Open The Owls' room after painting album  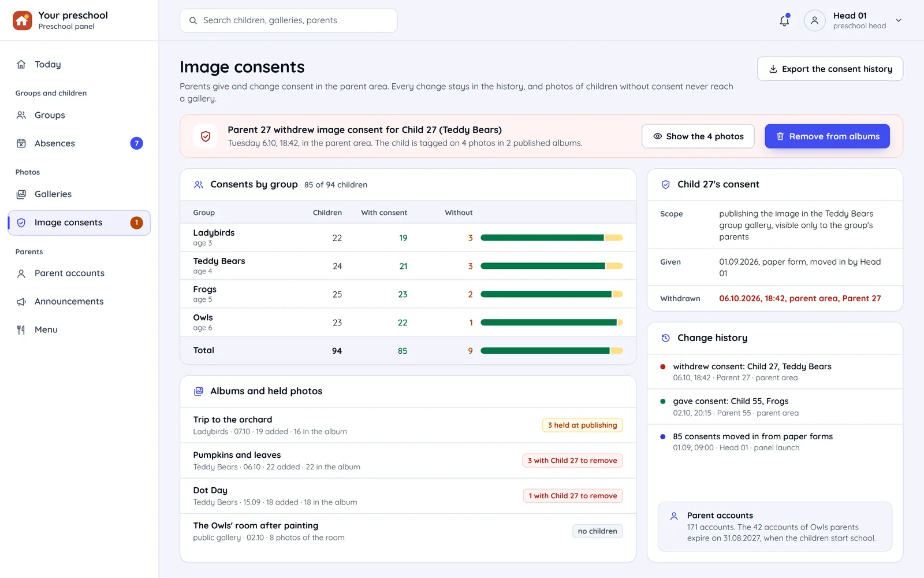[408, 531]
